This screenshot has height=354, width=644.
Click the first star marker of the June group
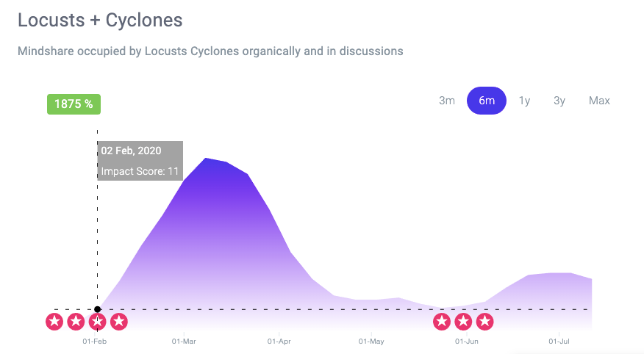(442, 322)
